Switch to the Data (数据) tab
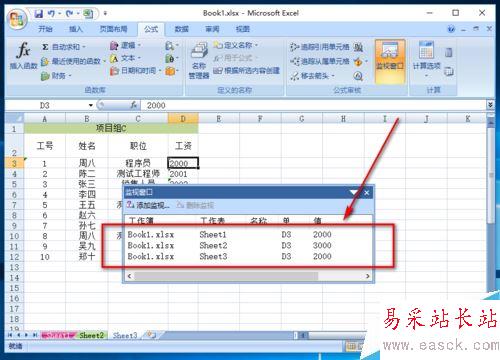 (182, 29)
